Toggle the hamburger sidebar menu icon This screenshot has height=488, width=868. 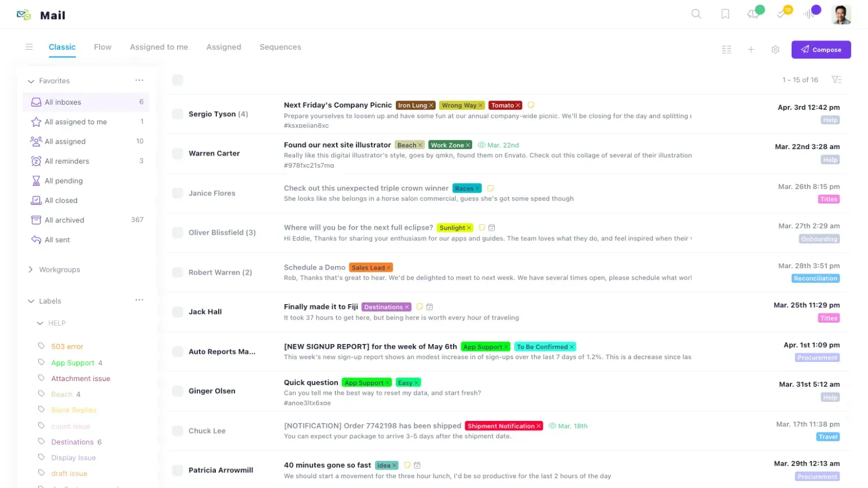(x=29, y=47)
